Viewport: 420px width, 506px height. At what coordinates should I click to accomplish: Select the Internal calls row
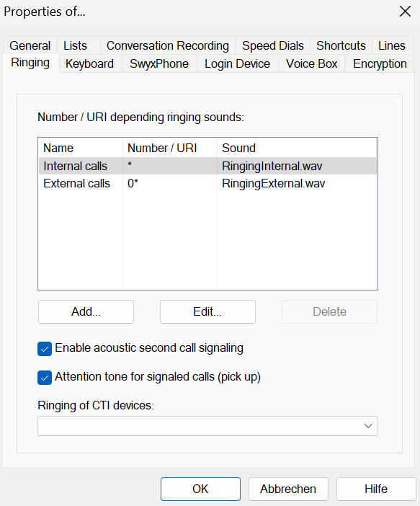pyautogui.click(x=207, y=166)
